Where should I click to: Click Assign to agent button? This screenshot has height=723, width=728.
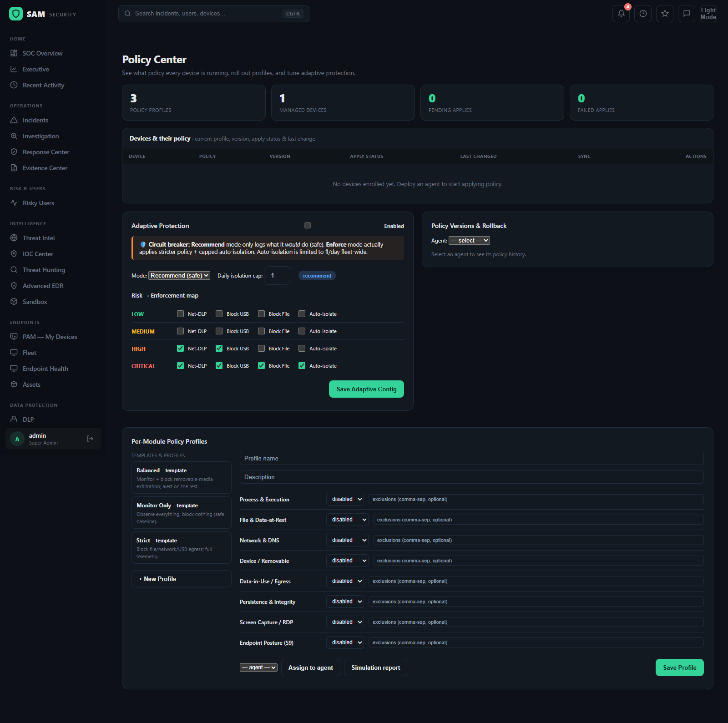311,667
